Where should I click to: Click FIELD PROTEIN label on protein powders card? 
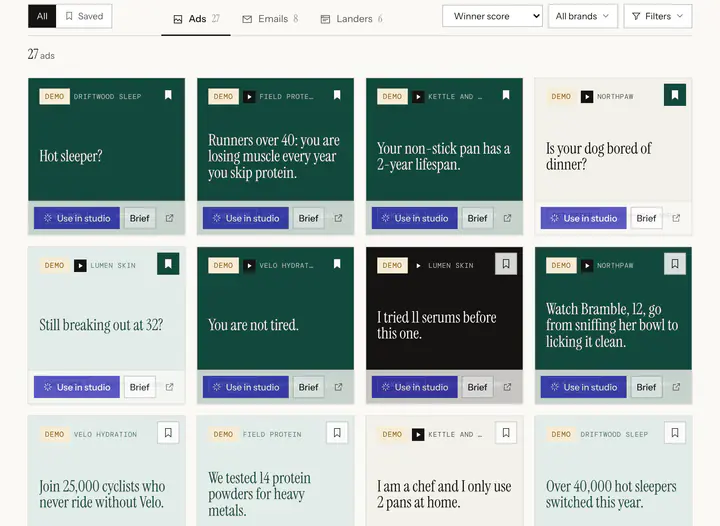pos(272,434)
